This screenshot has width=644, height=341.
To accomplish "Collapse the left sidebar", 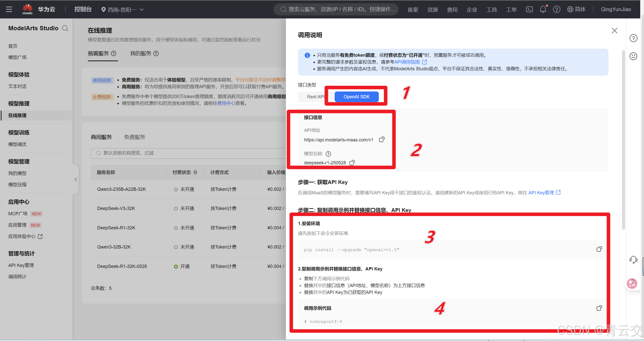I will point(76,179).
